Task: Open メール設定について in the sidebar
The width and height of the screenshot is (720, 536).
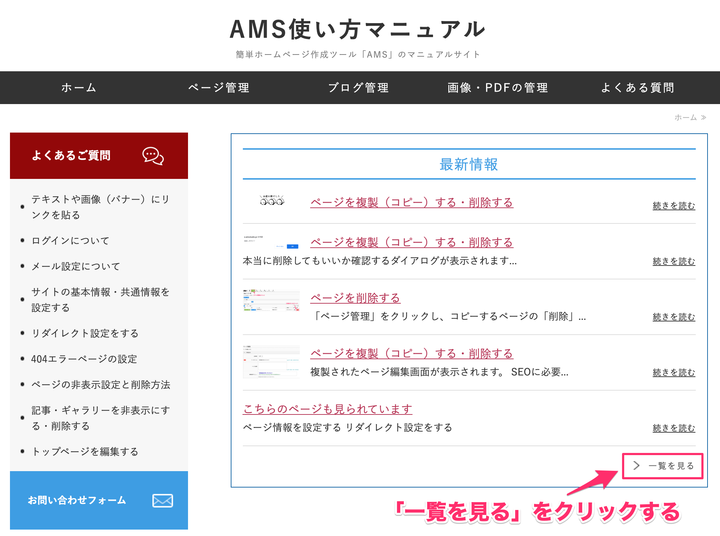Action: coord(75,267)
